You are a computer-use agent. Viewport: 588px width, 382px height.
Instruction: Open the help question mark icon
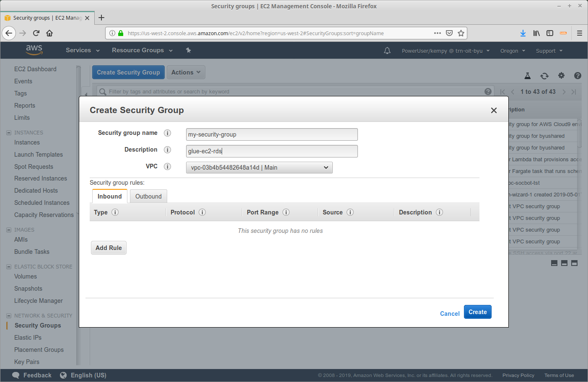(x=578, y=76)
